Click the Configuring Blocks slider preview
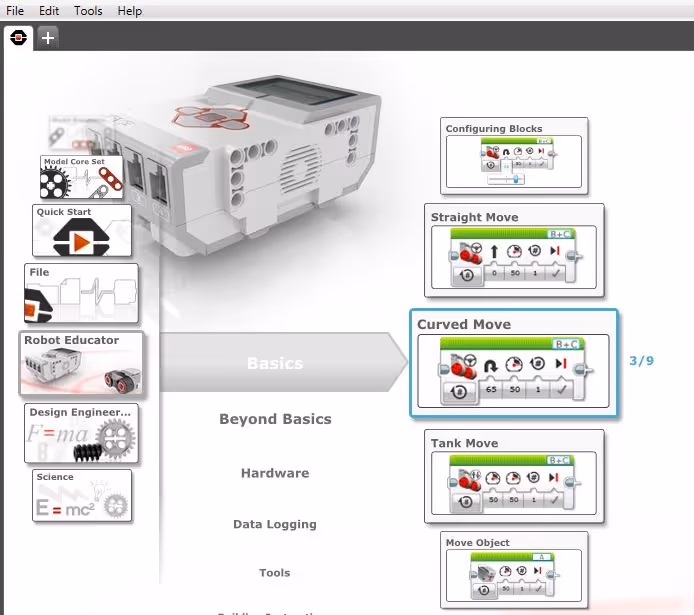This screenshot has height=615, width=694. click(x=505, y=179)
